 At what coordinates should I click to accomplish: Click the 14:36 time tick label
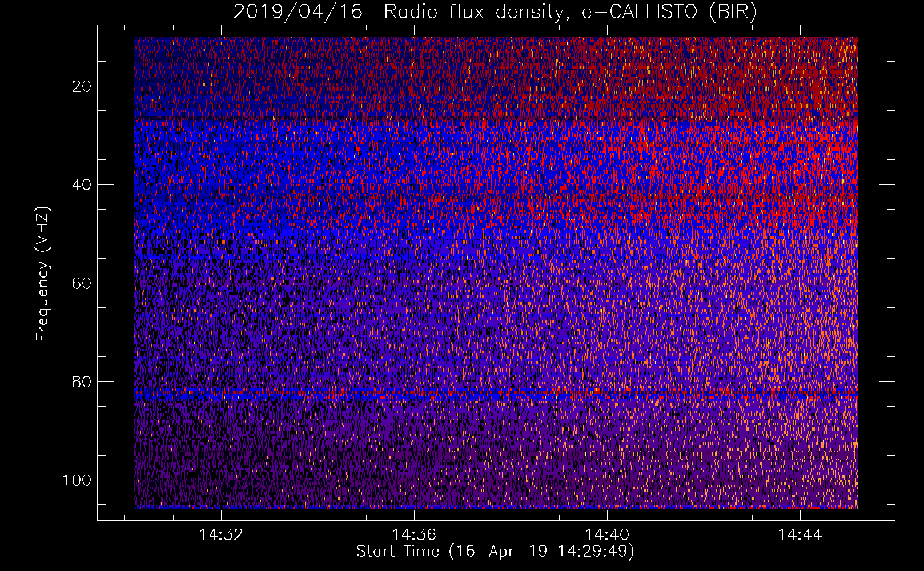(414, 535)
